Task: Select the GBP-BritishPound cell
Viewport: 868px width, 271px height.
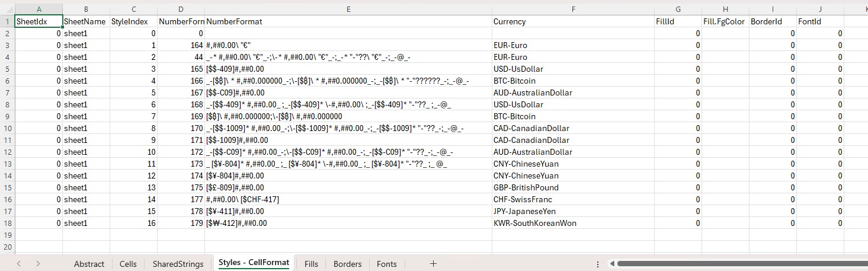Action: 573,187
